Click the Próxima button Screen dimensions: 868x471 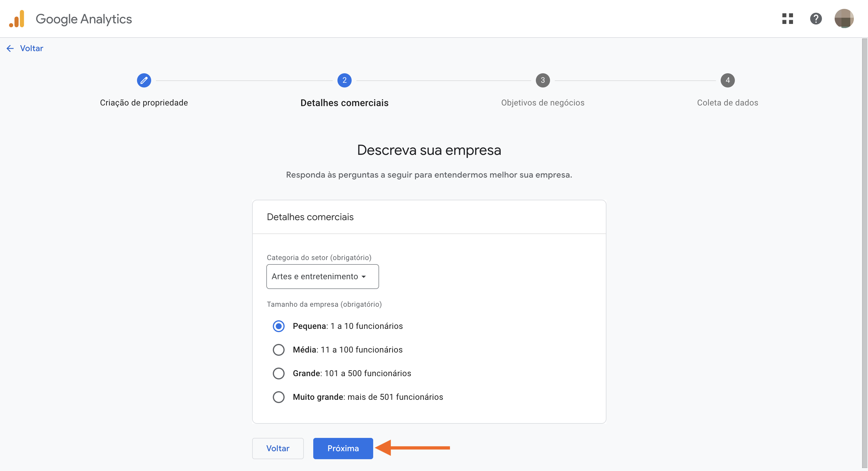point(343,449)
